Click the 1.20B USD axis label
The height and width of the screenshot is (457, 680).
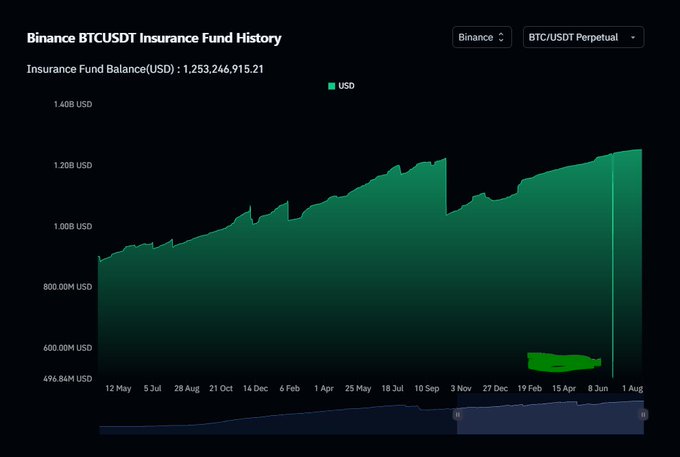point(72,165)
